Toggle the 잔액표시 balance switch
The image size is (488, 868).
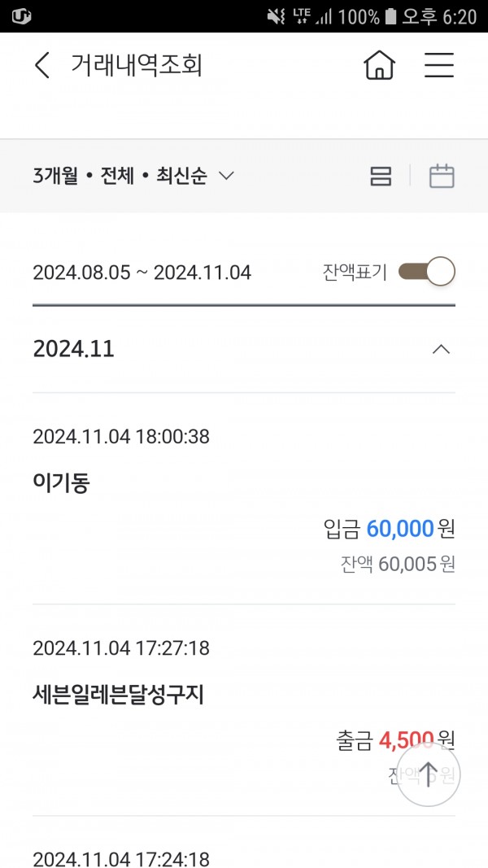426,272
